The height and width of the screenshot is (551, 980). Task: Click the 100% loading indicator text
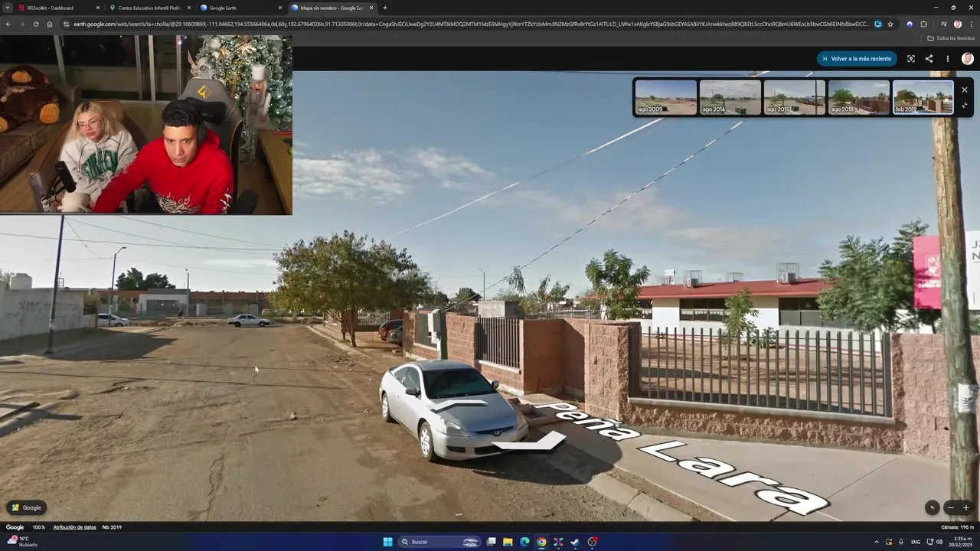pyautogui.click(x=38, y=527)
